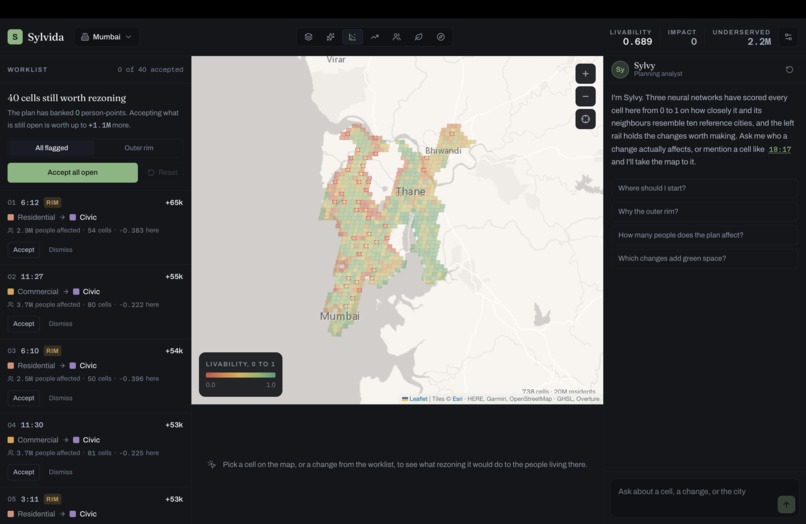The image size is (806, 524).
Task: Click the Livability 0.689 metric
Action: [631, 38]
